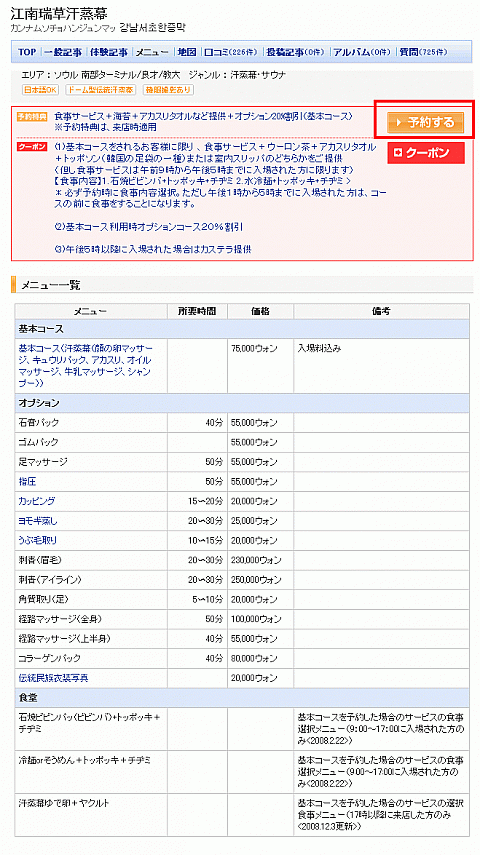Select the メニュー tab

152,52
